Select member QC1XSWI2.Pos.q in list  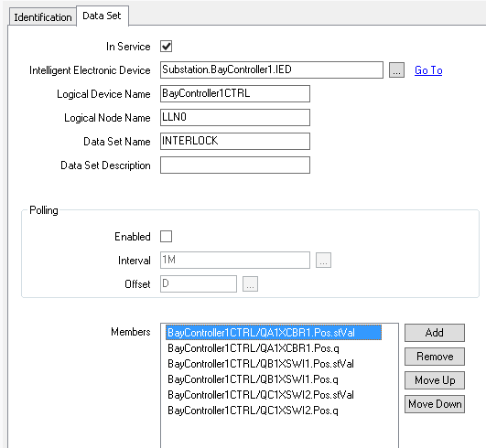(253, 411)
